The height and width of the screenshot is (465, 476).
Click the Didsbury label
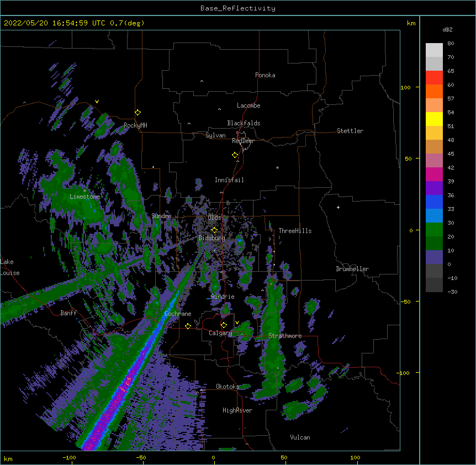point(212,238)
